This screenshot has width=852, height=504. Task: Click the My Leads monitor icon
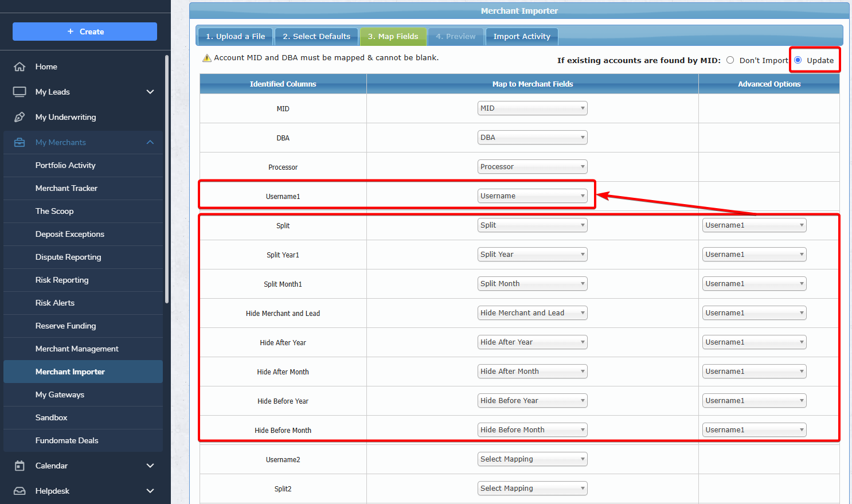19,92
